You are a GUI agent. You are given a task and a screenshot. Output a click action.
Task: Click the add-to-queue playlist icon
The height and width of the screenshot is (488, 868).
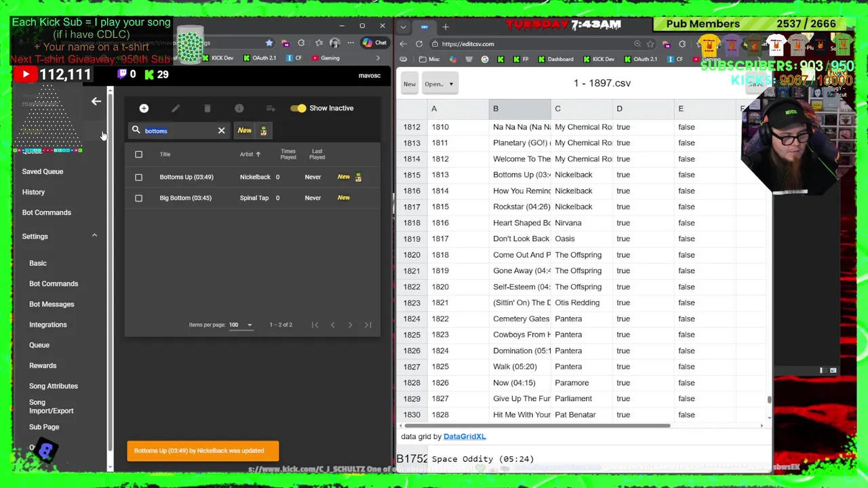[271, 108]
